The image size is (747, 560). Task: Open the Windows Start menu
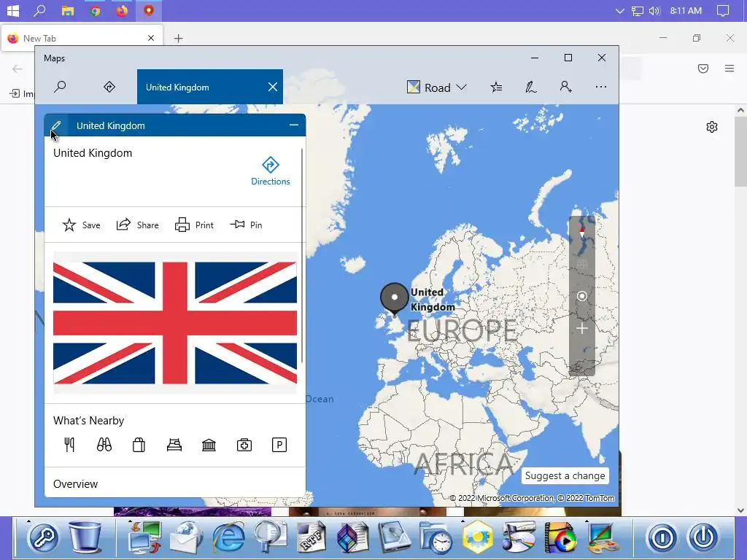13,10
